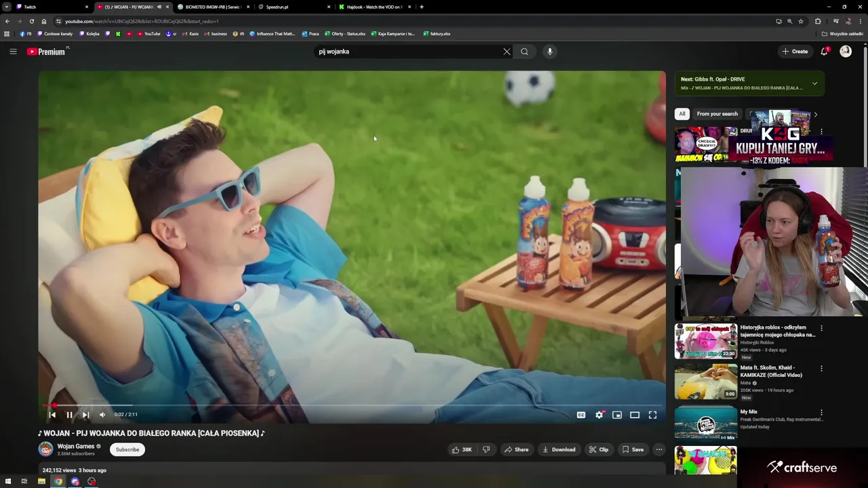This screenshot has width=868, height=488.
Task: Like the video with 38K likes
Action: click(462, 449)
